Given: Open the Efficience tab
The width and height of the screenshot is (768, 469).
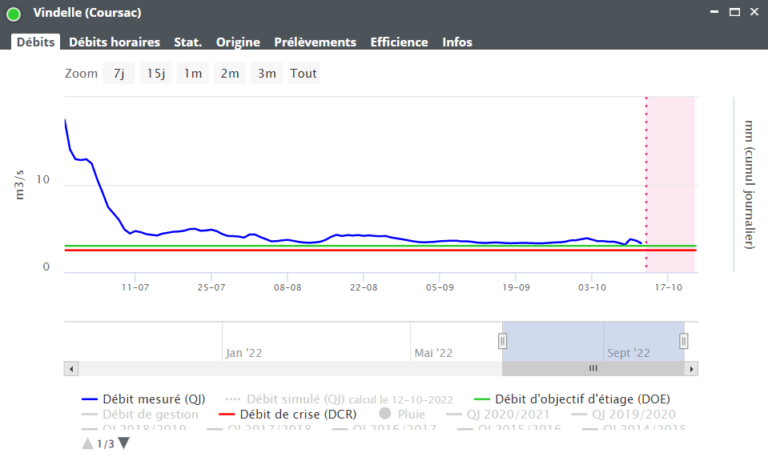Looking at the screenshot, I should coord(399,42).
